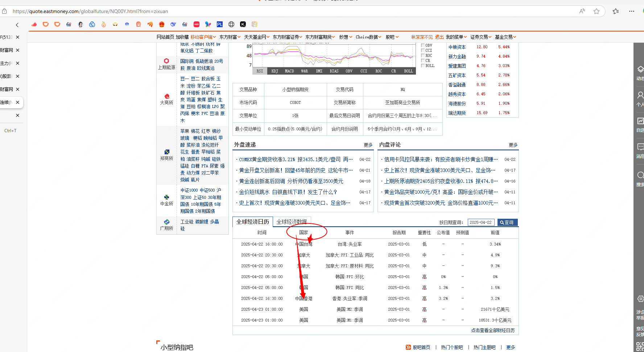Click the 中金所 exchange icon
This screenshot has height=352, width=644.
[167, 197]
